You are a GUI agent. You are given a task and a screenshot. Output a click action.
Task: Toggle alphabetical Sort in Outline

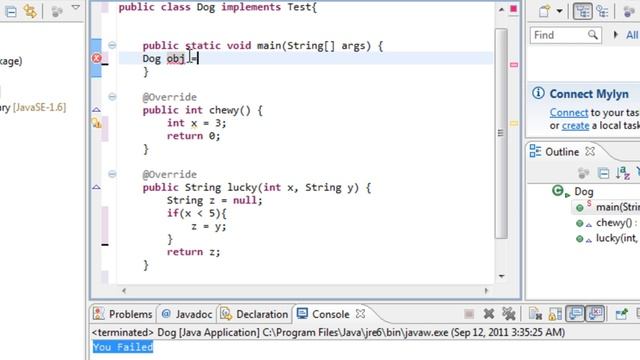tap(622, 173)
